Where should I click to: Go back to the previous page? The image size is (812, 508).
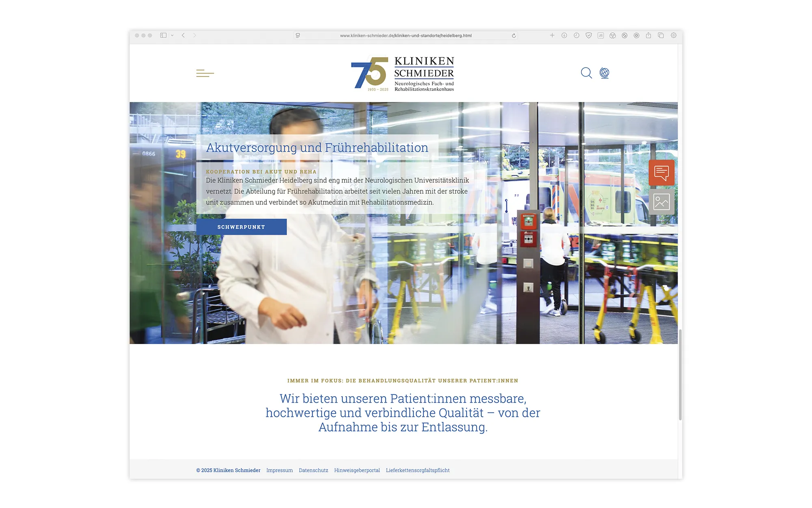pyautogui.click(x=183, y=35)
